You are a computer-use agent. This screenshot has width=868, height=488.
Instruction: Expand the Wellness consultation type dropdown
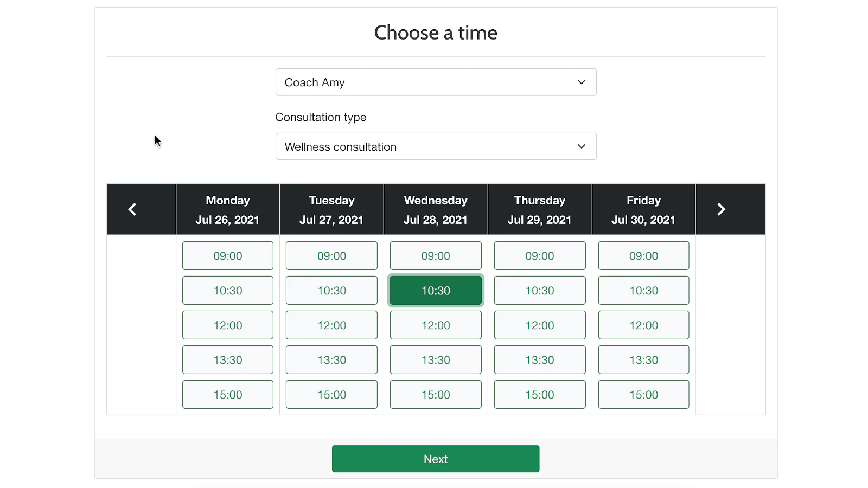(436, 146)
